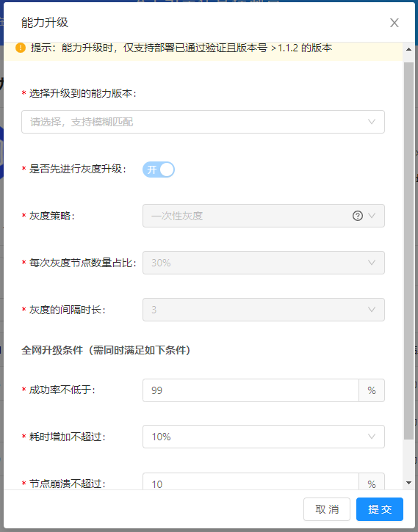The height and width of the screenshot is (532, 418).
Task: Click the dialog vertical scrollbar thumb
Action: (409, 251)
